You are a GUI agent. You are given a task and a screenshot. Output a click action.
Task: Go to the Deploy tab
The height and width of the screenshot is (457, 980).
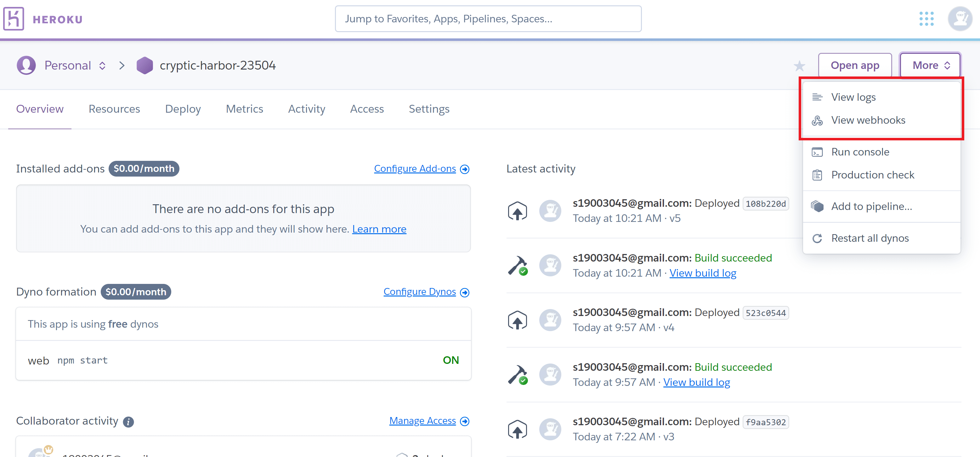tap(183, 109)
